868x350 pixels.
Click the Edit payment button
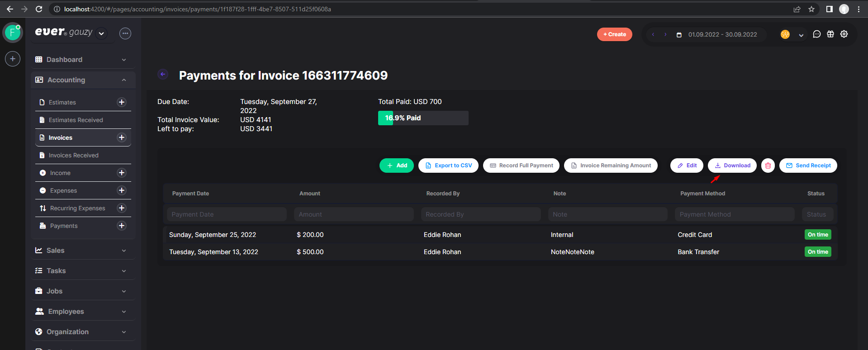click(x=687, y=166)
